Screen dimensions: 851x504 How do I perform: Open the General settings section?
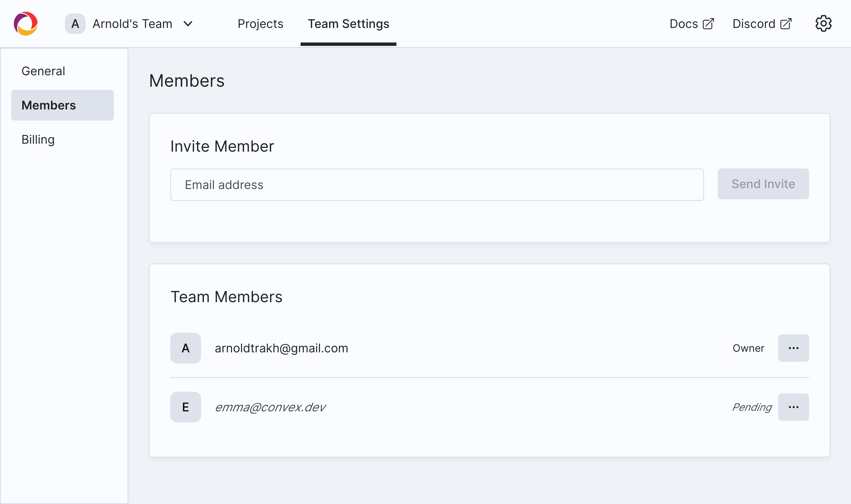[x=43, y=71]
